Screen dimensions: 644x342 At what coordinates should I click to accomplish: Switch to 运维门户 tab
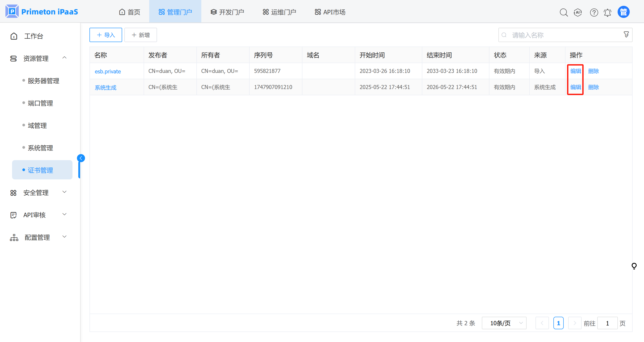279,12
